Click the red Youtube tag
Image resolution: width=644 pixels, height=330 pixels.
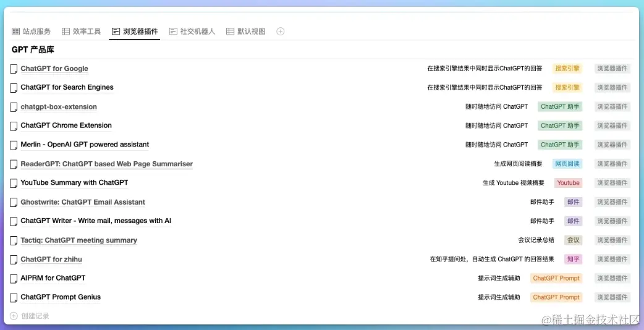click(568, 183)
